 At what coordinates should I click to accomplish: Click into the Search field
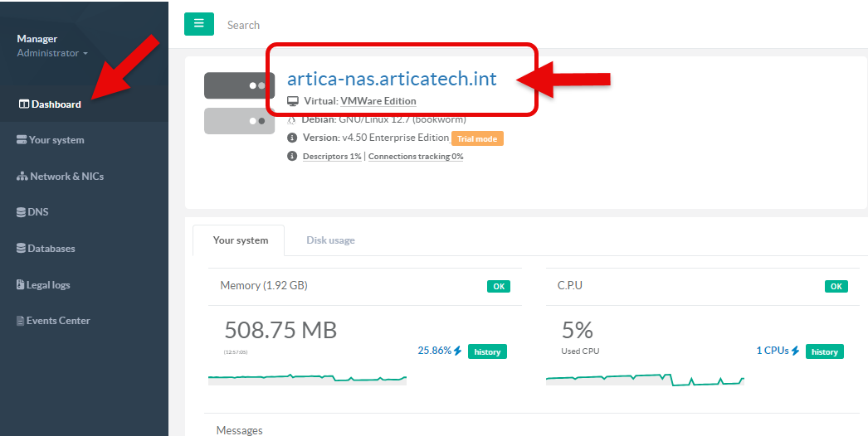[x=332, y=25]
